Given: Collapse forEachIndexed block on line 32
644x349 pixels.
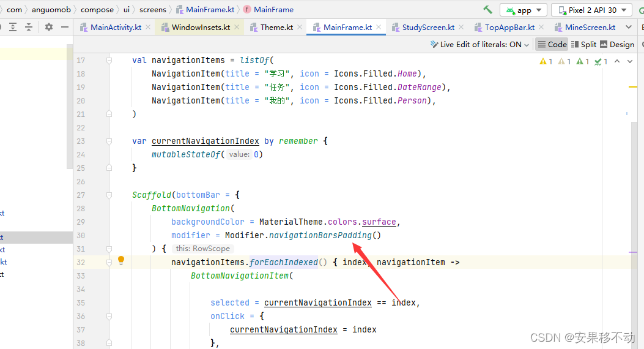Looking at the screenshot, I should click(109, 262).
